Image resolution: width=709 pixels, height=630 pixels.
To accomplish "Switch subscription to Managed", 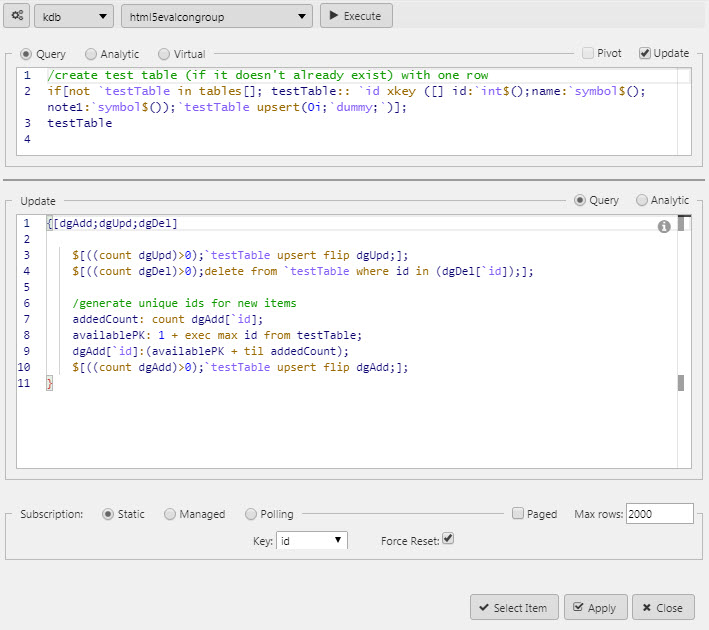I will [x=169, y=514].
